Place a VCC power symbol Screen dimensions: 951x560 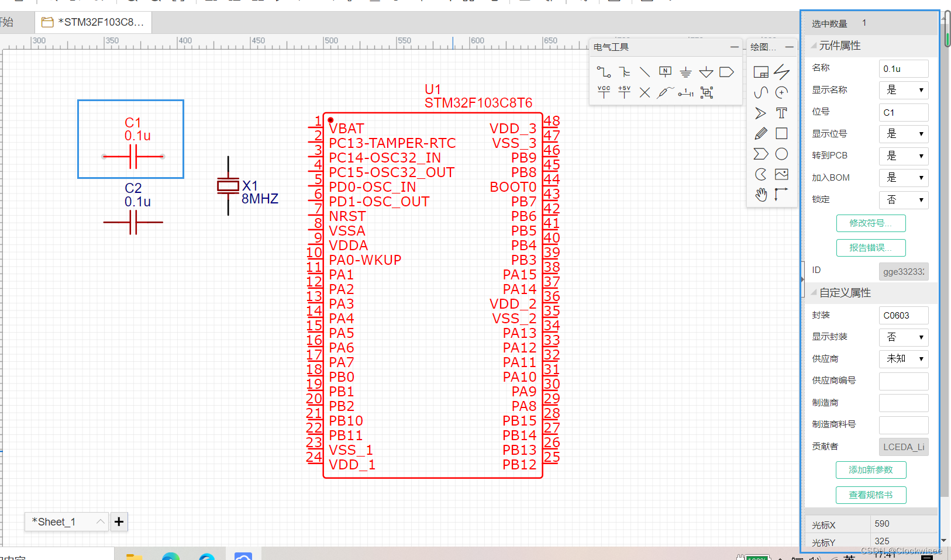click(x=604, y=92)
